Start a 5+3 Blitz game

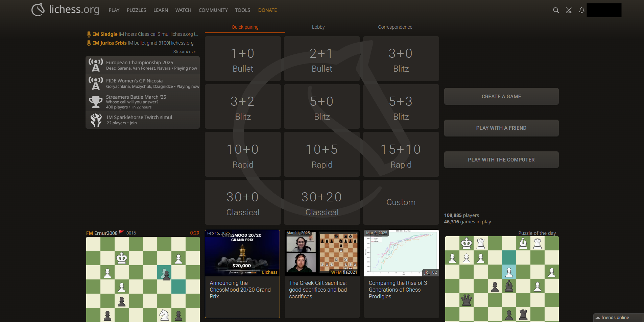pos(401,107)
